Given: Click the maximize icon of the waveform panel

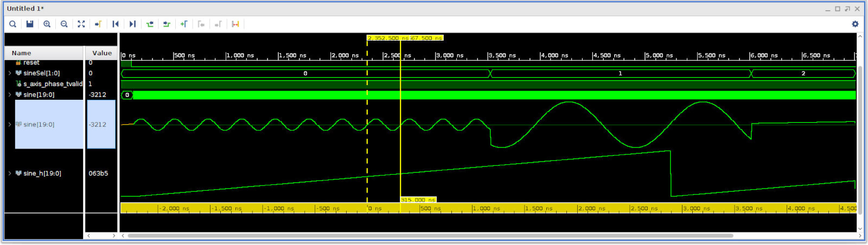Looking at the screenshot, I should click(838, 9).
